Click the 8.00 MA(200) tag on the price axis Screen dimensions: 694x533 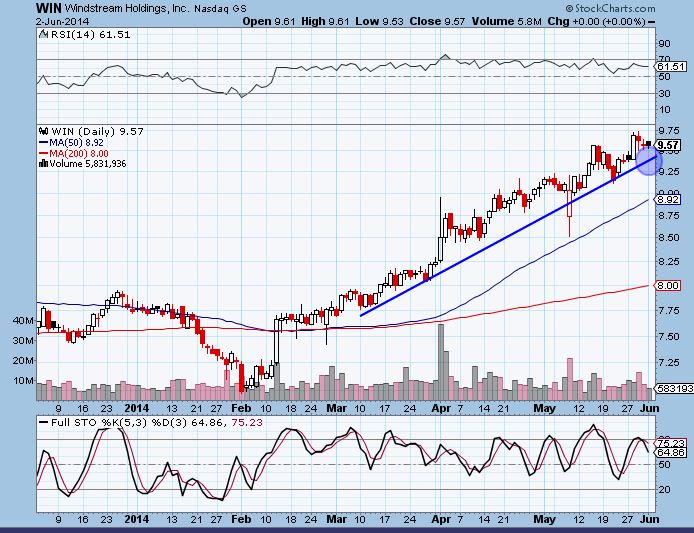click(x=667, y=286)
